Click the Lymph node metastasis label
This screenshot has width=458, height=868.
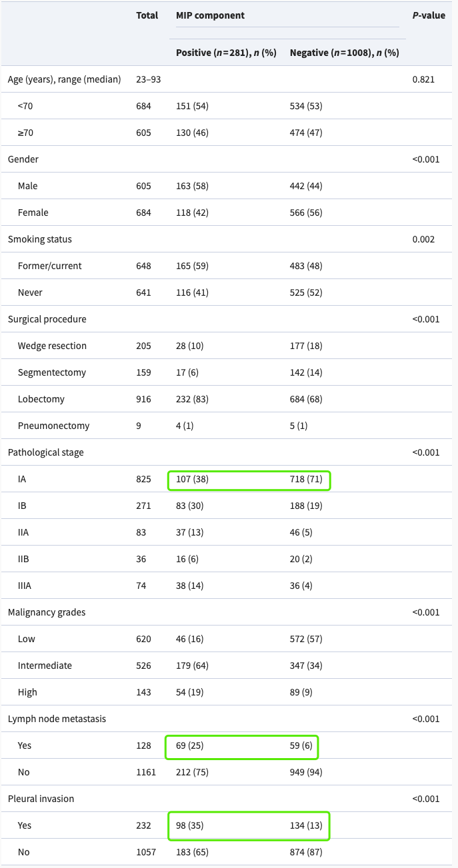coord(57,719)
